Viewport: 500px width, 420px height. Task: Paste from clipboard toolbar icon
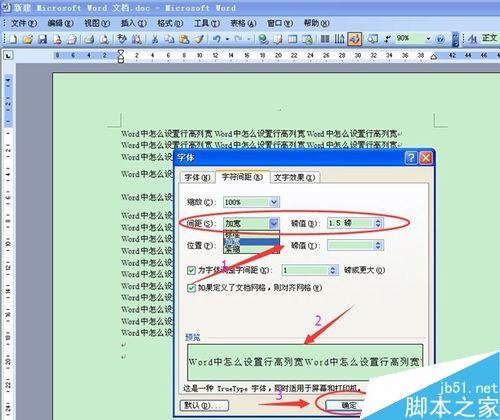coord(184,39)
